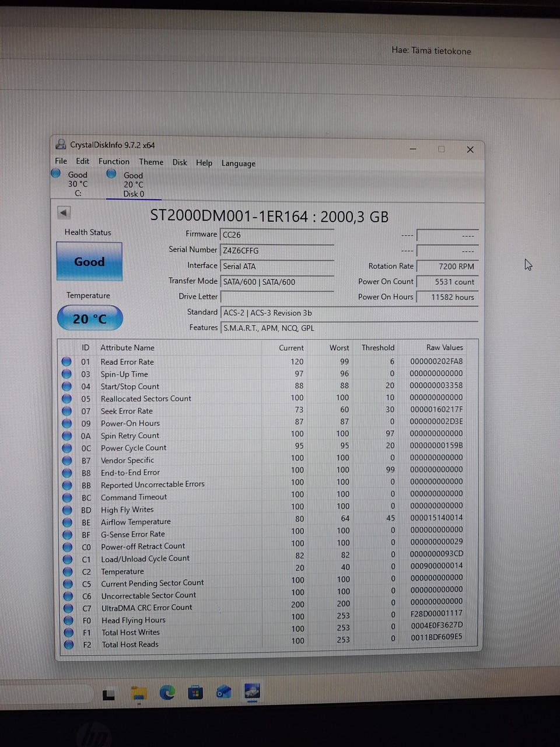560x747 pixels.
Task: Click the Windows taskbar search box
Action: 47,694
